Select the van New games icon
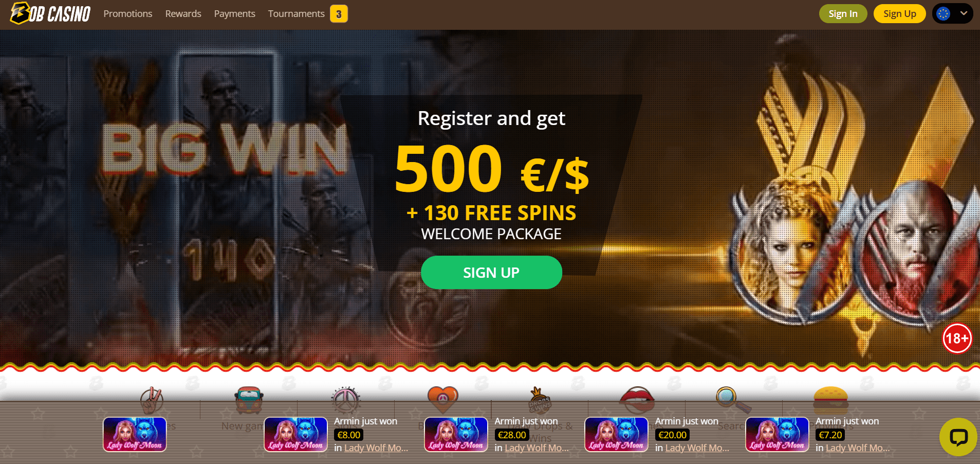Screen dimensions: 980x464 (249, 400)
